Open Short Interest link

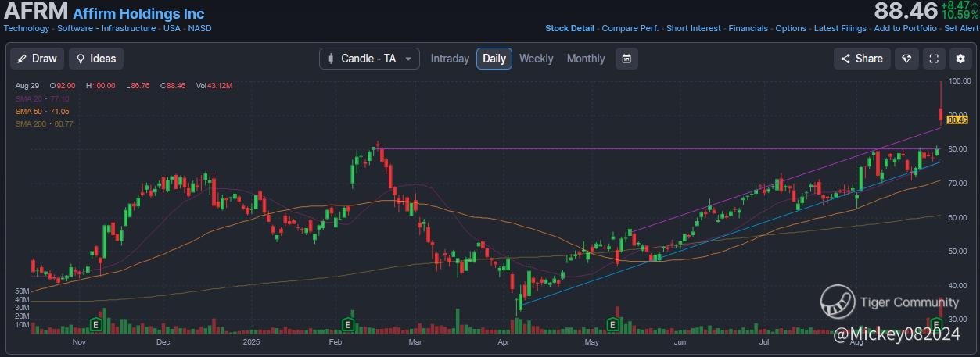pos(694,28)
